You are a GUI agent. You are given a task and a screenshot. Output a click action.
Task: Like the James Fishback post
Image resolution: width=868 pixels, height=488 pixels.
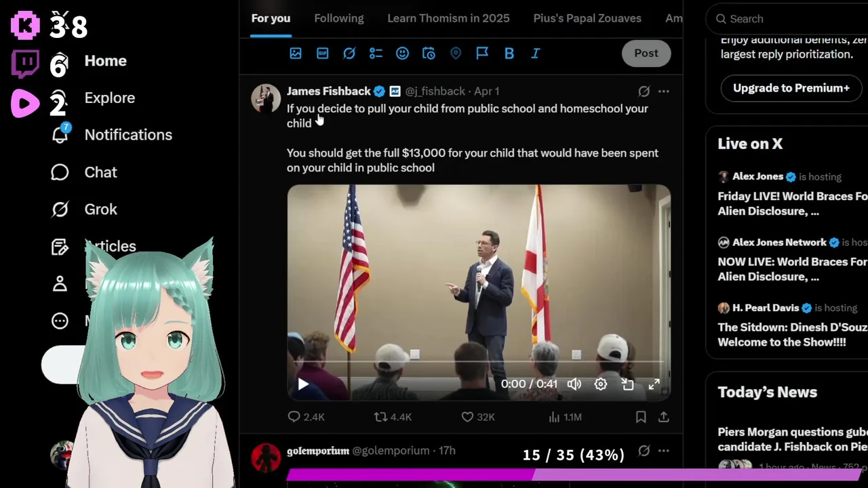(x=478, y=417)
